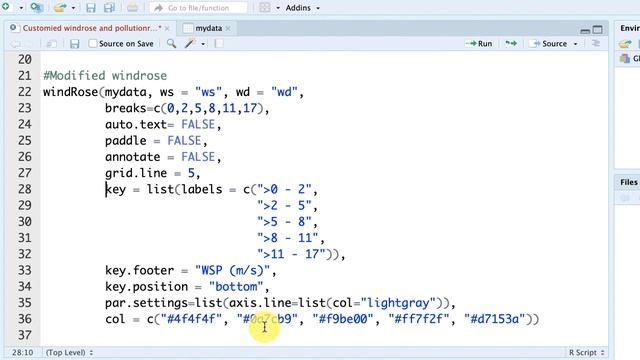Click the ">11 - 17" label string

[291, 254]
